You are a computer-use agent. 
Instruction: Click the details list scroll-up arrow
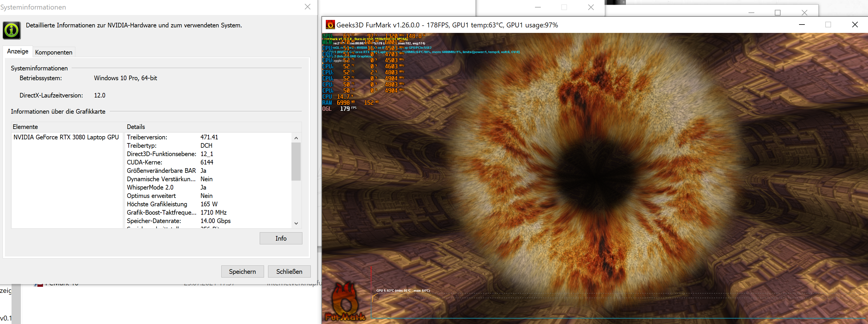point(296,138)
